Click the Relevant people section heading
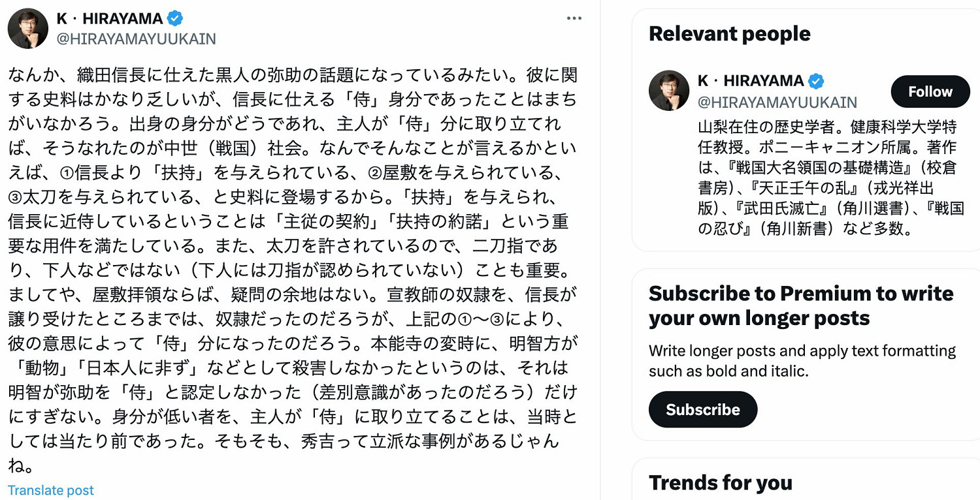Image resolution: width=980 pixels, height=500 pixels. point(729,33)
